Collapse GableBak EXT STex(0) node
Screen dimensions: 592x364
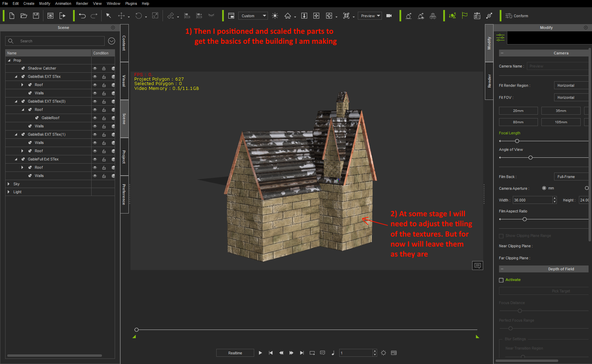coord(16,102)
